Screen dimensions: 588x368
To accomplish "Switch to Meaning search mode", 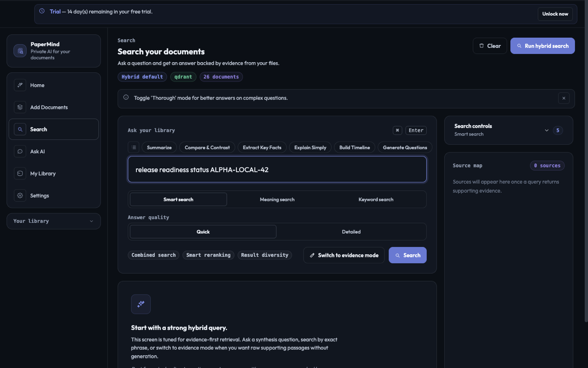I will pos(277,199).
